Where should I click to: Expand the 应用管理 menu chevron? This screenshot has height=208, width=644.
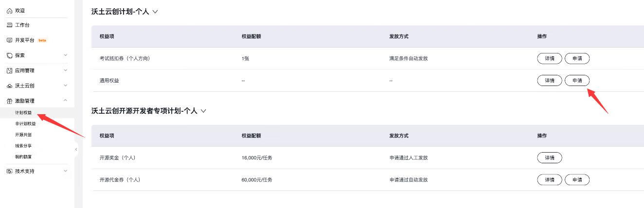66,70
